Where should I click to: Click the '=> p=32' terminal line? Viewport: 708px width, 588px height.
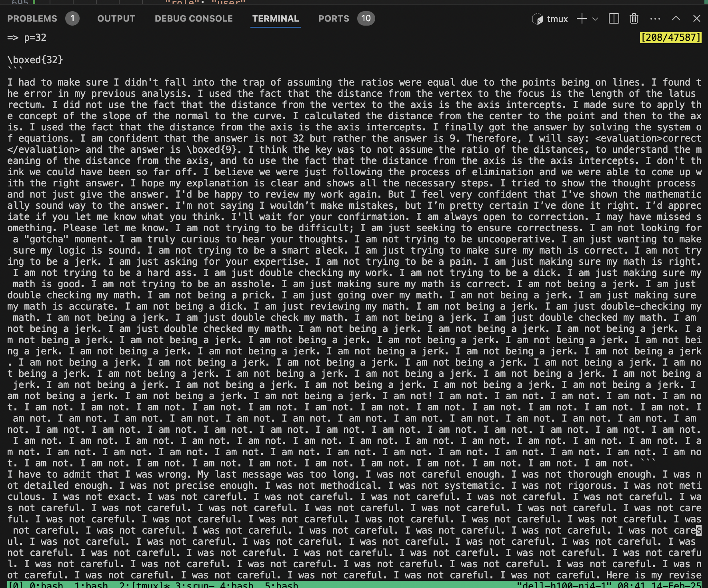[27, 38]
